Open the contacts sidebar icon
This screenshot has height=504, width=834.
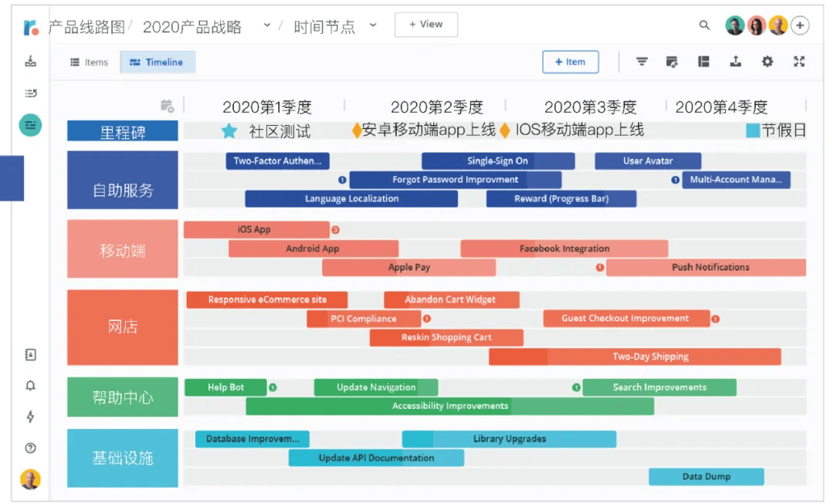pos(30,354)
